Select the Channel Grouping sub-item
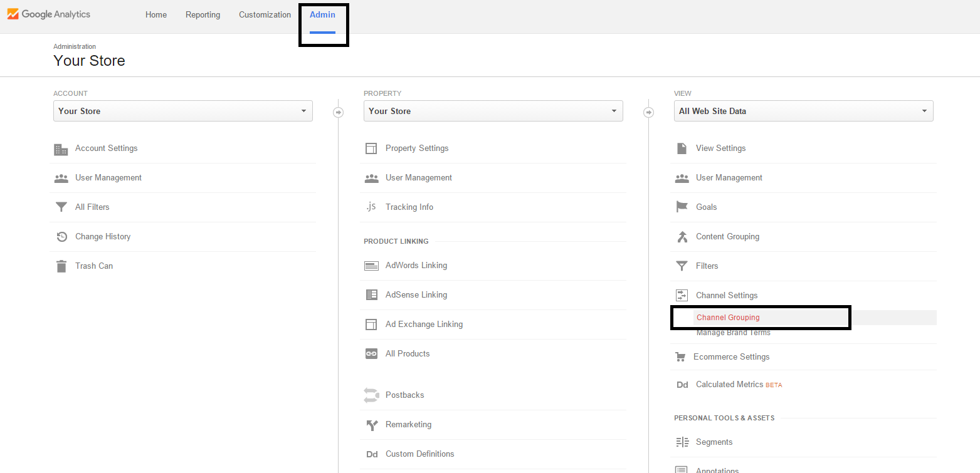The height and width of the screenshot is (473, 980). pyautogui.click(x=728, y=318)
